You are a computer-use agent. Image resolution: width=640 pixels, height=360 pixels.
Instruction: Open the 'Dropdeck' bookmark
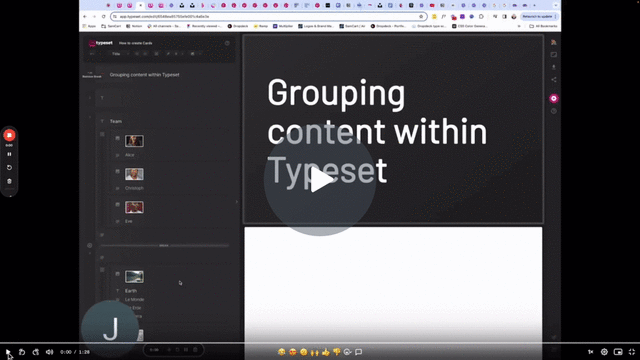(238, 26)
